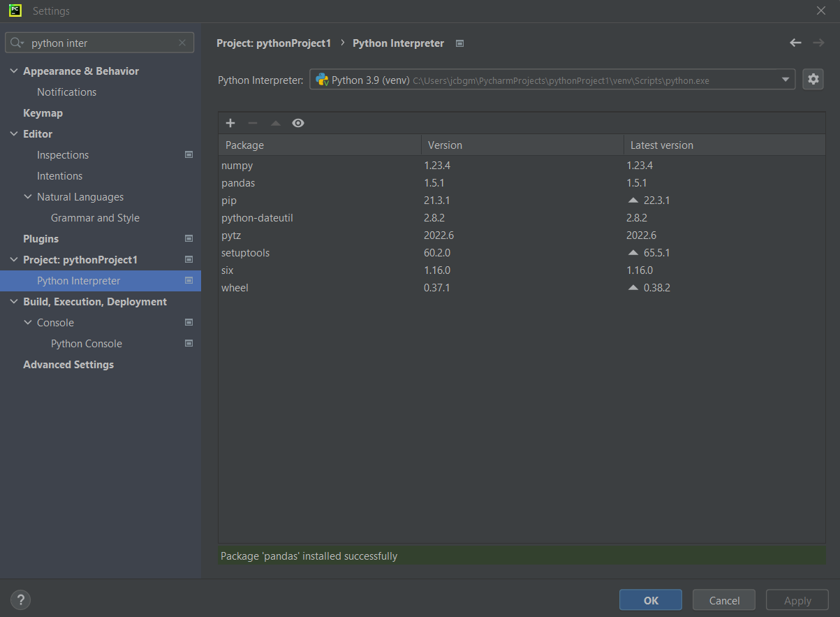The image size is (840, 617).
Task: Click the 'pandas installed successfully' status message
Action: click(309, 556)
